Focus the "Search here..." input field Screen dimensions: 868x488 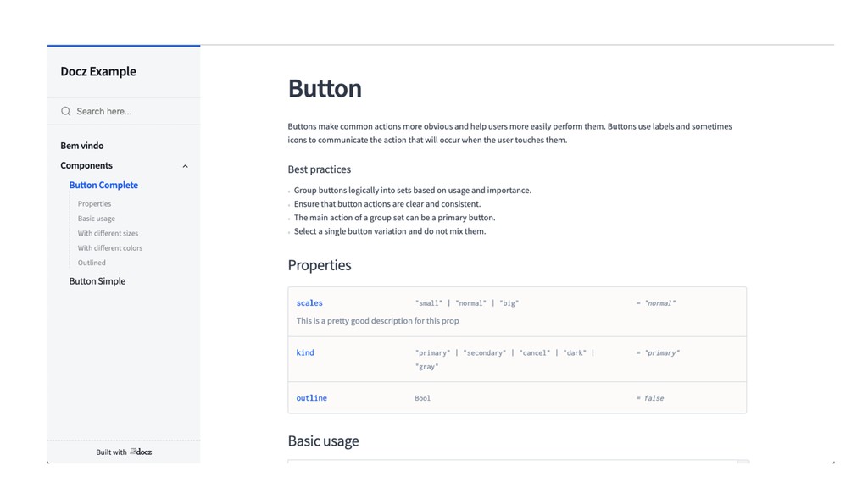pyautogui.click(x=127, y=111)
